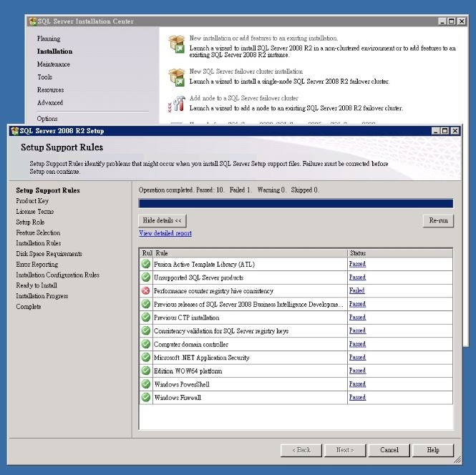The width and height of the screenshot is (476, 475).
Task: Click the Status column header
Action: (x=400, y=253)
